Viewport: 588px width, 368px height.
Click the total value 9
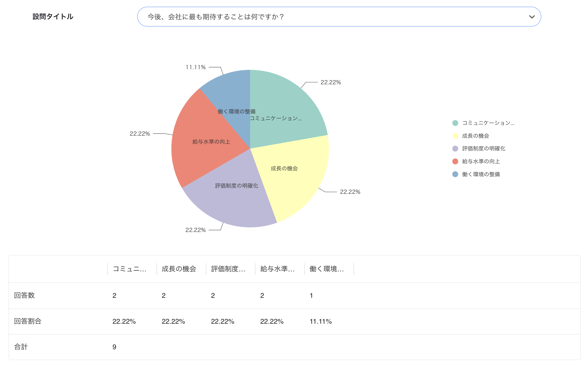point(114,347)
